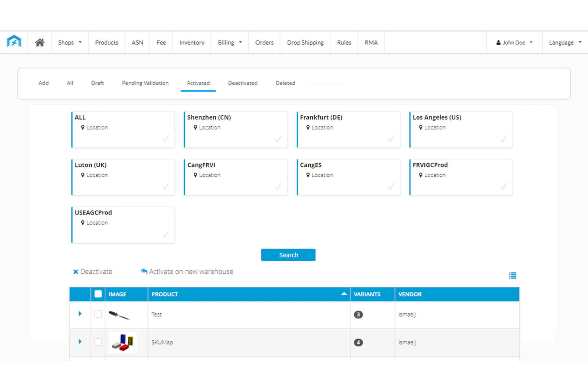The height and width of the screenshot is (392, 588).
Task: Click the location pin on the Shenzhen (CN) card
Action: [195, 127]
